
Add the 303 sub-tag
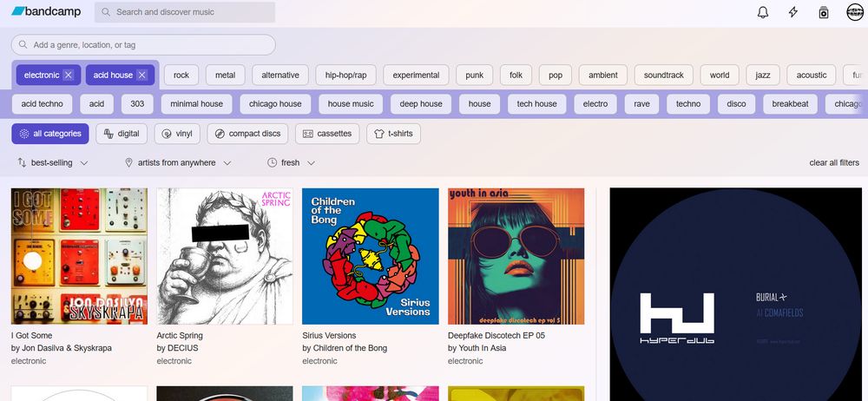point(137,103)
